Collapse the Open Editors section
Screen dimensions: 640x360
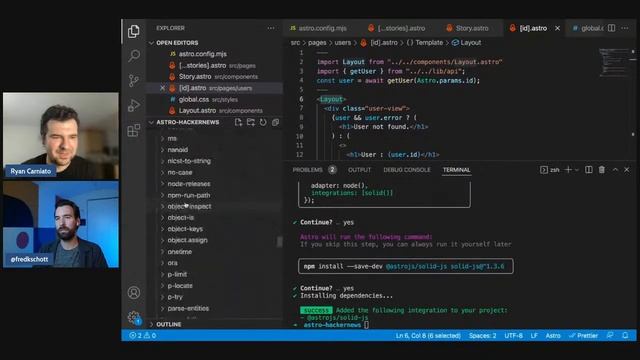(177, 43)
